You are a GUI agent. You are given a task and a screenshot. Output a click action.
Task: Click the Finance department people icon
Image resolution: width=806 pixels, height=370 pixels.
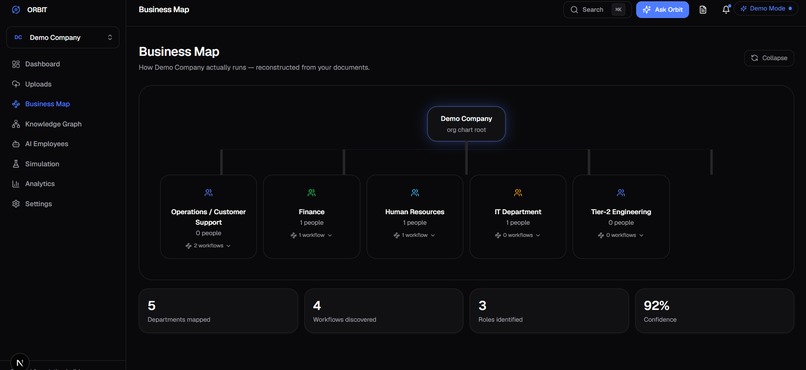[312, 193]
